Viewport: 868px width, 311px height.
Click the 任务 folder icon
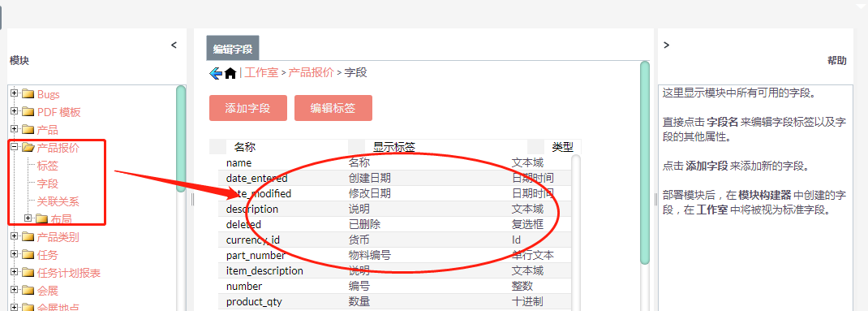click(x=28, y=255)
